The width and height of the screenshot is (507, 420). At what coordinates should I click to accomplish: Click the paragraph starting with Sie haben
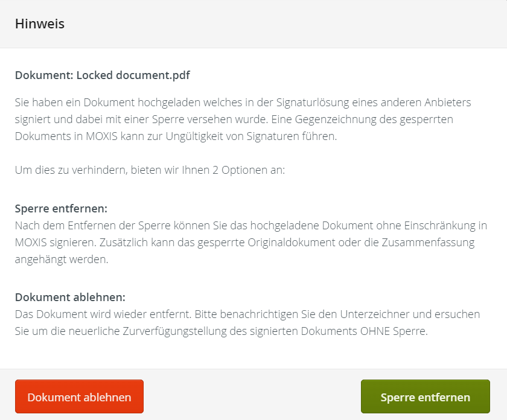241,119
